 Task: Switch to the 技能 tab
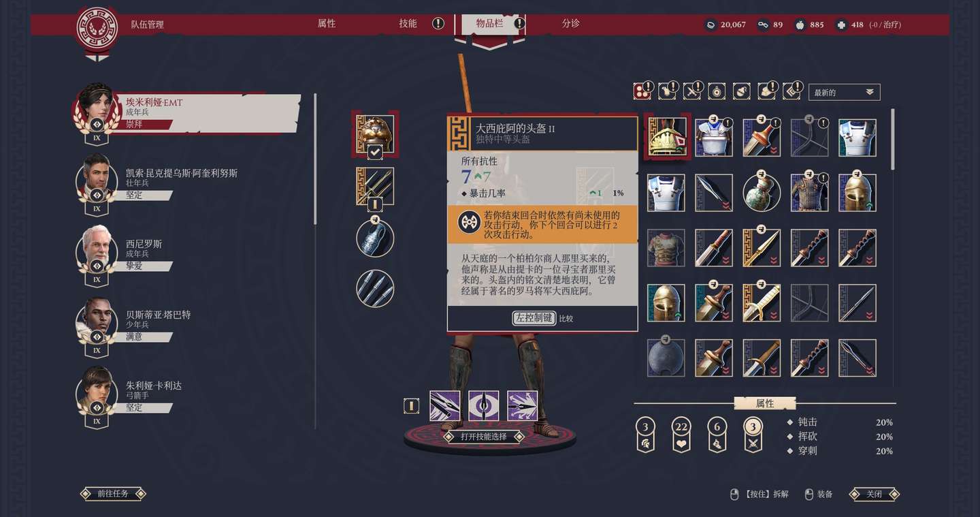pyautogui.click(x=408, y=24)
